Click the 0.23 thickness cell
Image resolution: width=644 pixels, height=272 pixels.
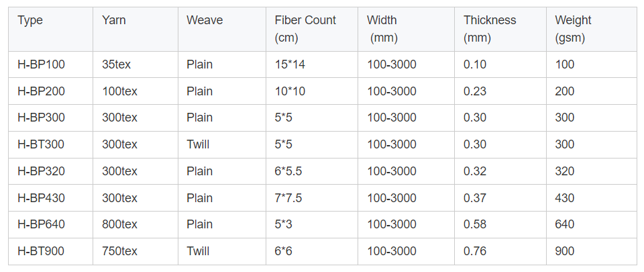pyautogui.click(x=474, y=91)
